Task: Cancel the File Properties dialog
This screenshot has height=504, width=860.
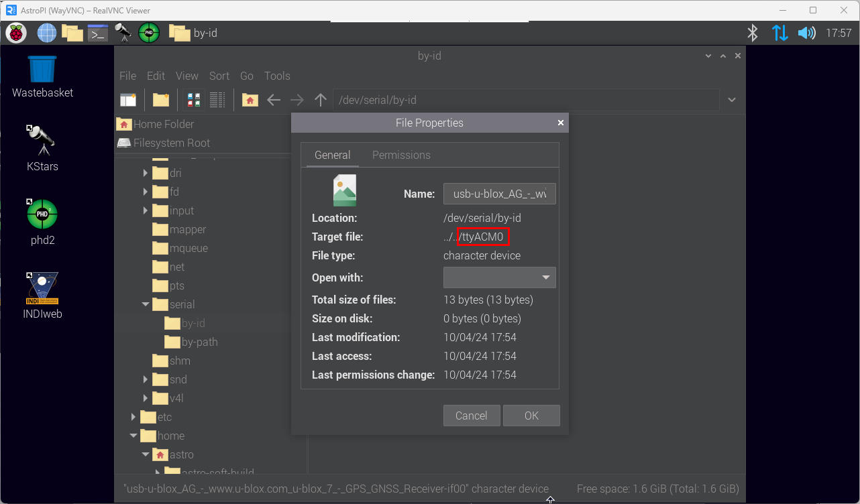Action: pos(471,416)
